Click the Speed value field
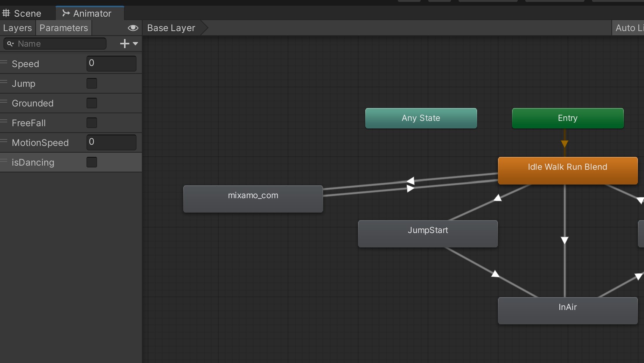This screenshot has height=363, width=644. point(112,63)
